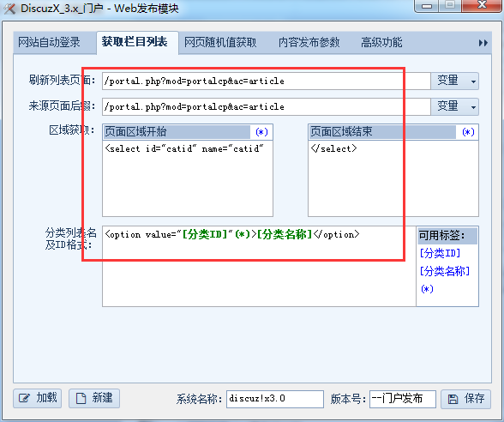
Task: Click the blank page icon on 新建
Action: tap(81, 398)
